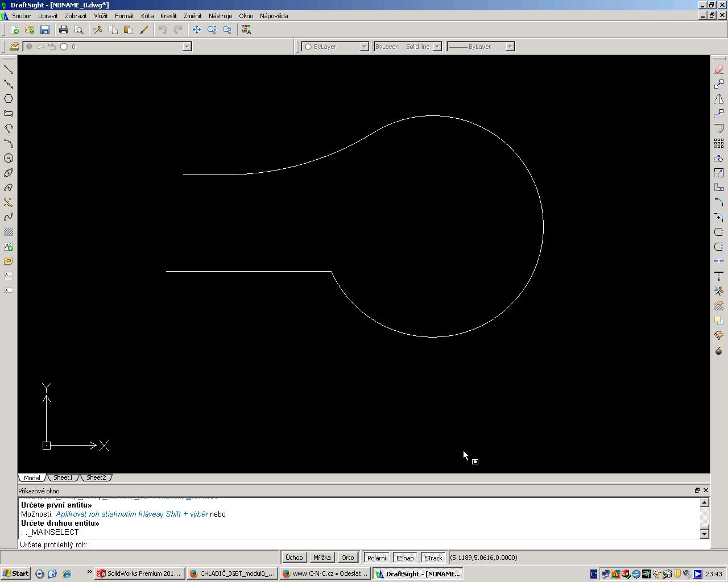The image size is (728, 582).
Task: Toggle the Orto mode
Action: pyautogui.click(x=348, y=558)
